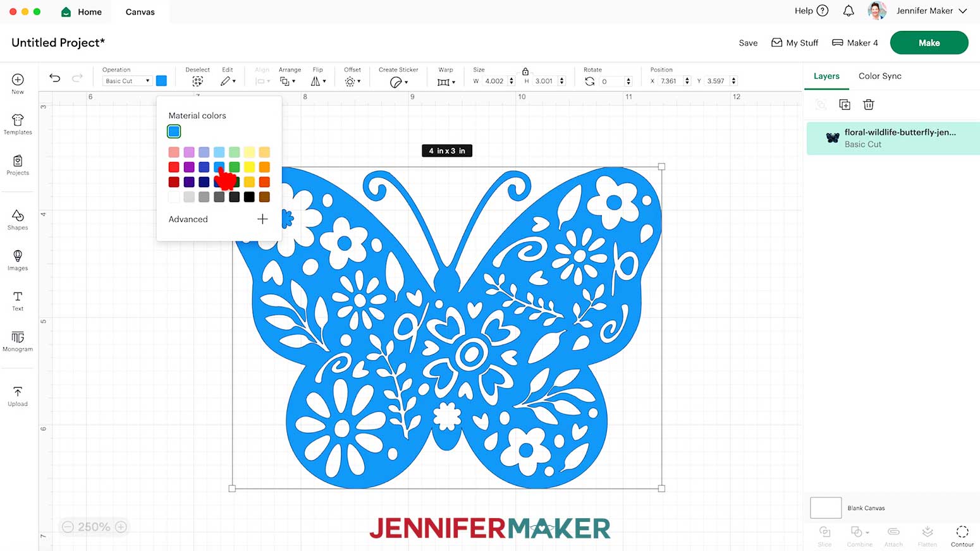
Task: Select the current blue material color swatch
Action: [174, 131]
